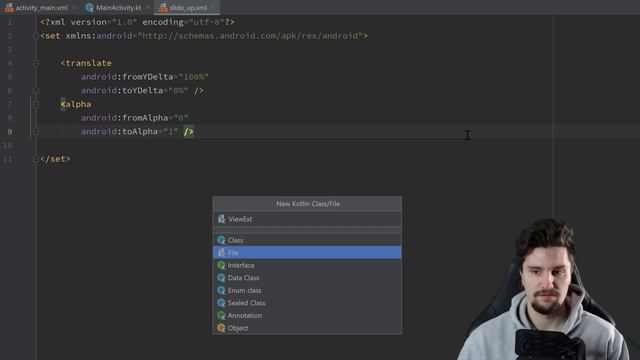This screenshot has height=360, width=640.
Task: Click the MainActivity.kt Kotlin icon
Action: coord(89,7)
